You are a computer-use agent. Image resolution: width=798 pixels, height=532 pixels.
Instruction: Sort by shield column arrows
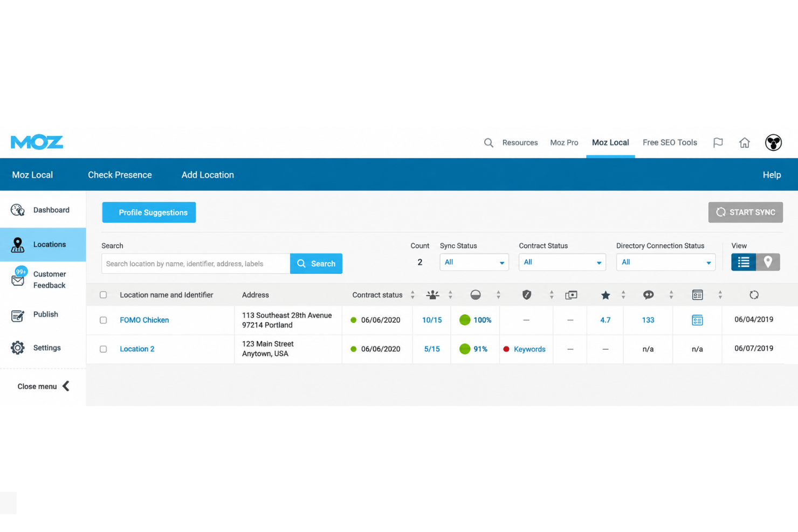[551, 295]
